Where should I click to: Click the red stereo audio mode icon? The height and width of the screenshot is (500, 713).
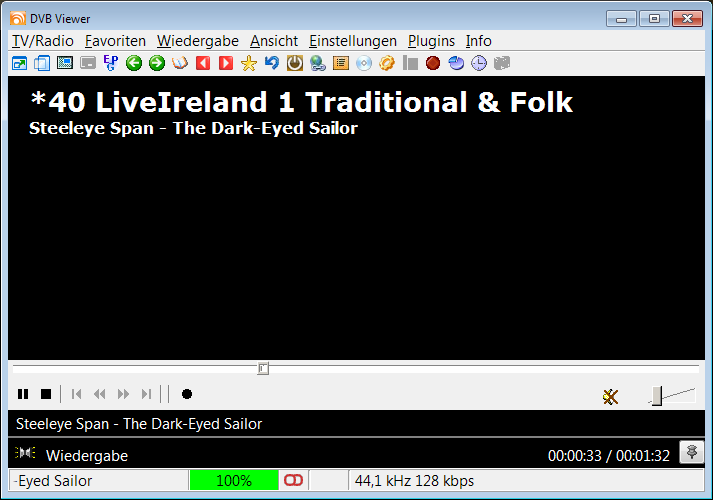pyautogui.click(x=293, y=480)
